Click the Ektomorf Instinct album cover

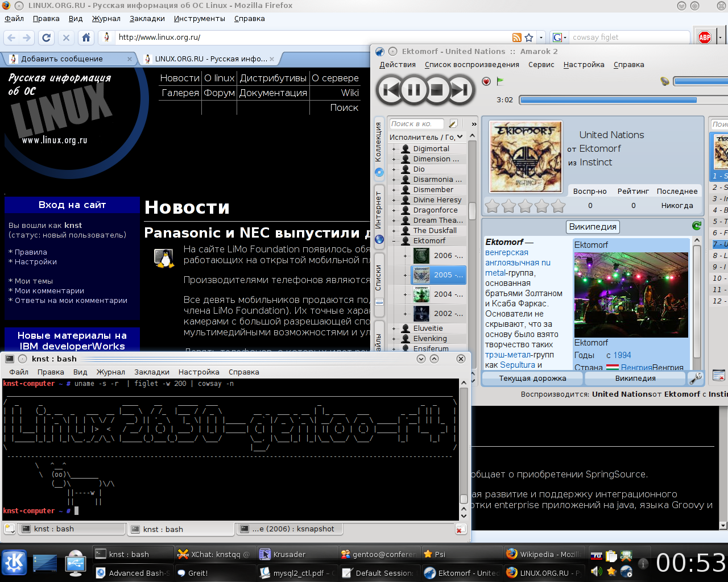(526, 157)
